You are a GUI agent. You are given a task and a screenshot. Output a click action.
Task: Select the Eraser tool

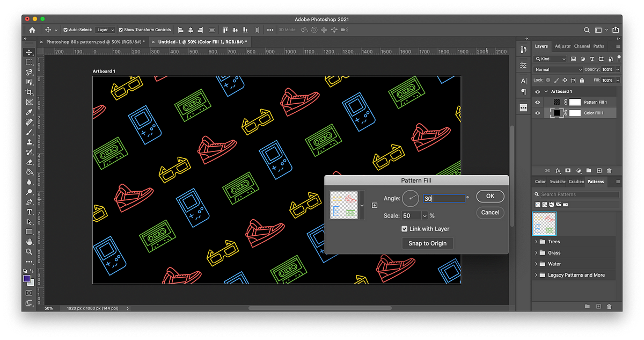point(30,162)
